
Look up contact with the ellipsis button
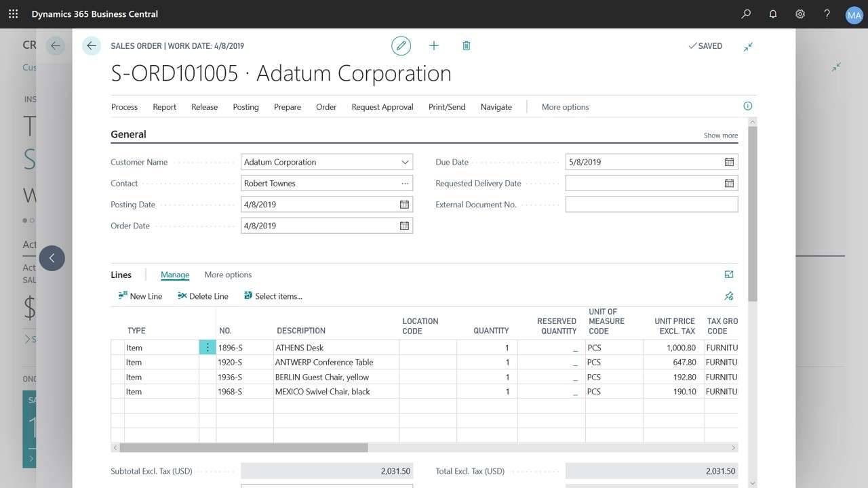[x=405, y=183]
